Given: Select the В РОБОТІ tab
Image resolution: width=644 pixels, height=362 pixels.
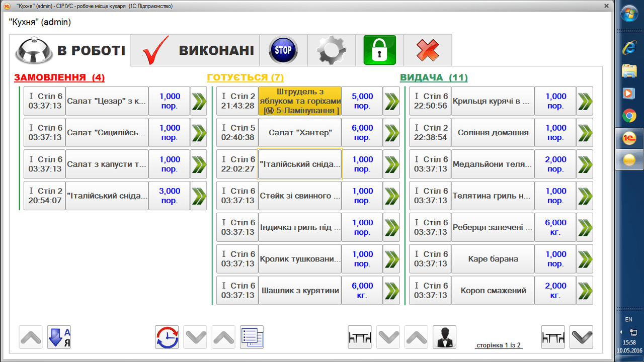Looking at the screenshot, I should click(70, 50).
